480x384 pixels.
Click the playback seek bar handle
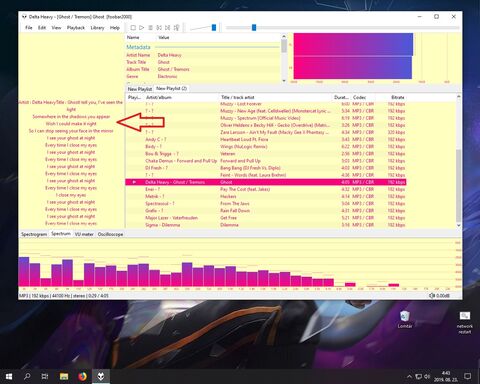tap(254, 27)
